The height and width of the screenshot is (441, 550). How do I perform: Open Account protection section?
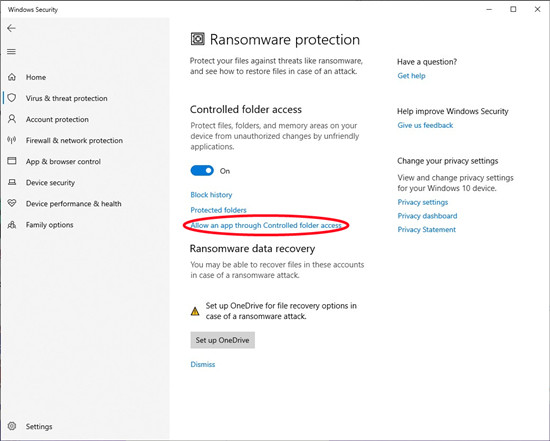[x=57, y=119]
